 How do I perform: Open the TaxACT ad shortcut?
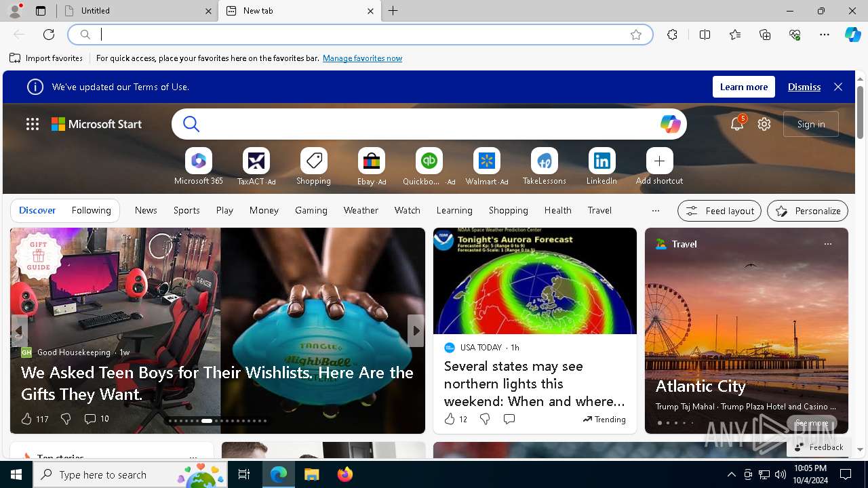click(x=256, y=167)
